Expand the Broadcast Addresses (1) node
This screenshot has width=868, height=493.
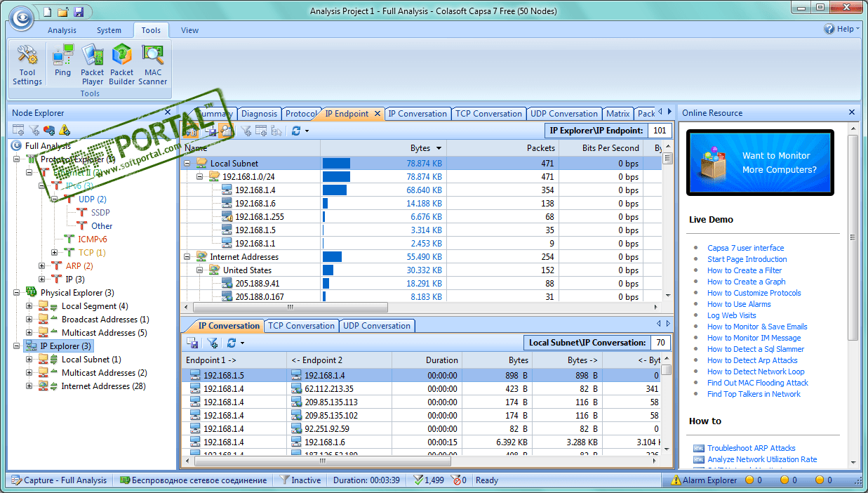[x=29, y=320]
